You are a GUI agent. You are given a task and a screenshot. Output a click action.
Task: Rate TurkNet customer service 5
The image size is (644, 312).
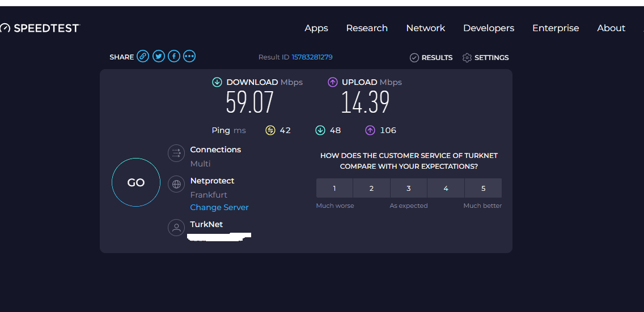click(x=484, y=188)
